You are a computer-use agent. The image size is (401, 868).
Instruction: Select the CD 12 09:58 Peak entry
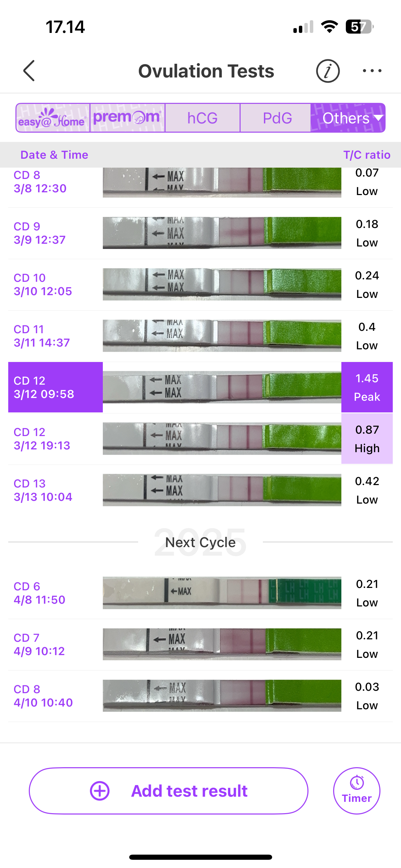point(56,387)
